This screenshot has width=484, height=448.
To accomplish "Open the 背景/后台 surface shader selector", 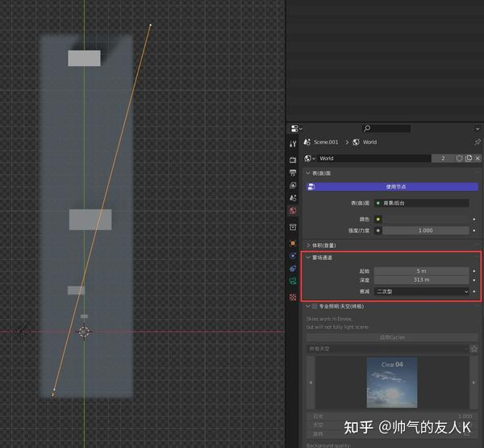I will [421, 203].
